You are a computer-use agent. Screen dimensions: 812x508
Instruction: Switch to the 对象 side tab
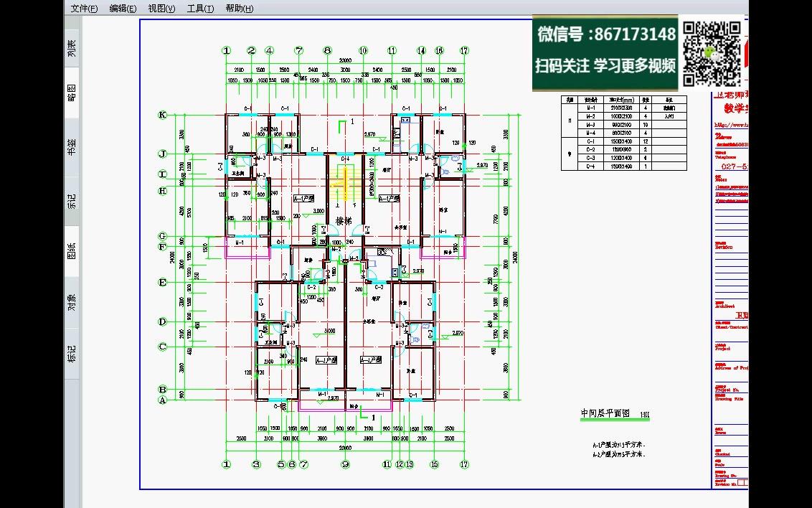pyautogui.click(x=72, y=301)
